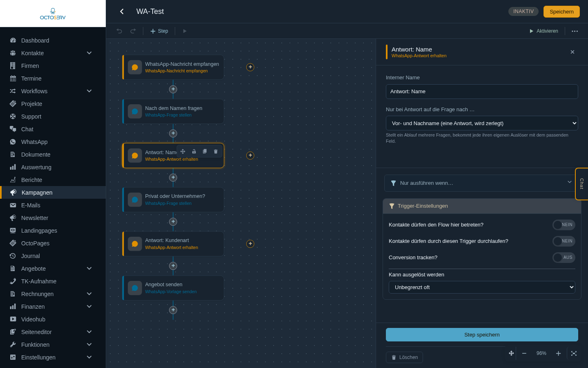Open the three-dots more options menu
The height and width of the screenshot is (368, 588).
(575, 31)
